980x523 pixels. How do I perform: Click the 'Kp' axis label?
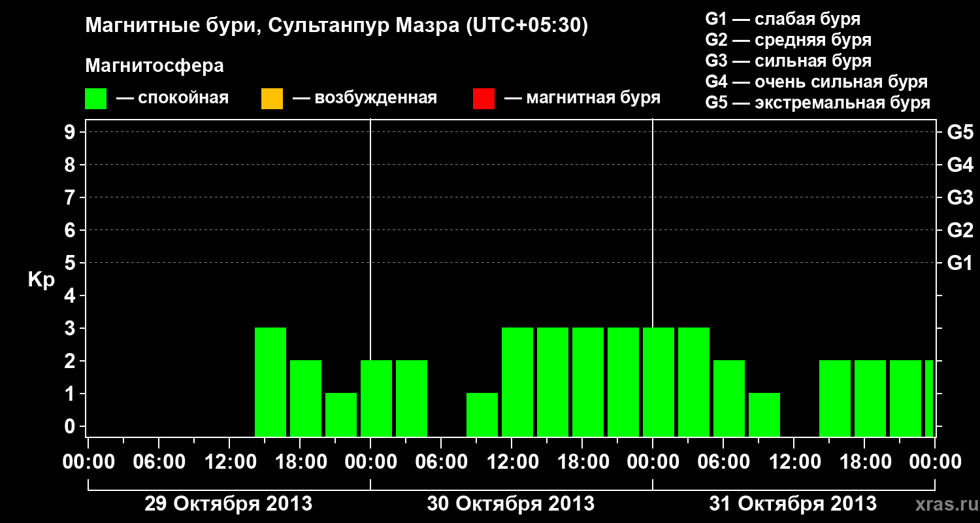[41, 280]
